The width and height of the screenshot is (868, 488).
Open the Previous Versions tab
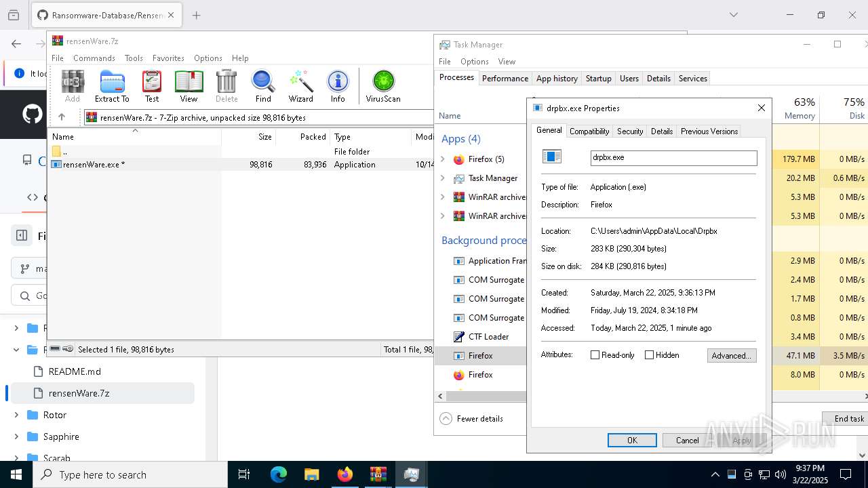(709, 131)
